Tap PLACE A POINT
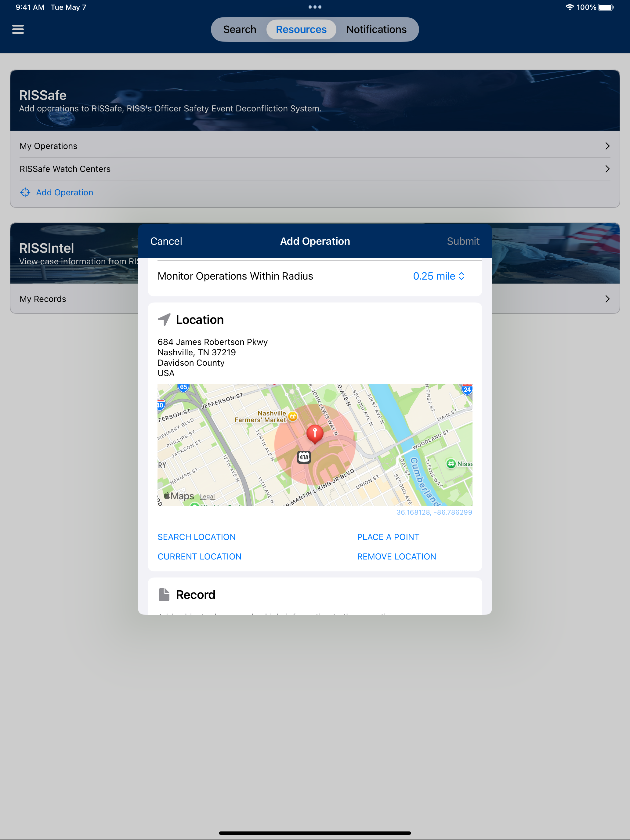This screenshot has height=840, width=630. point(388,537)
